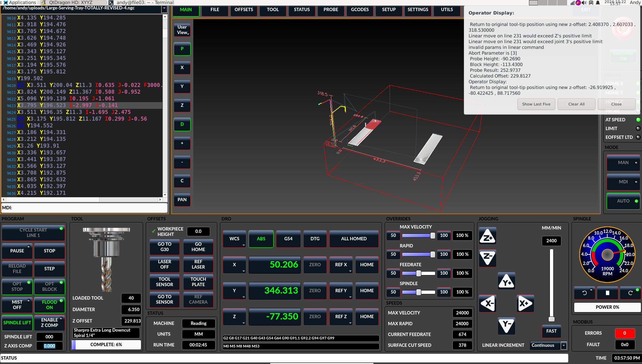Open file path dropdown above G-code
This screenshot has width=642, height=364.
click(164, 9)
